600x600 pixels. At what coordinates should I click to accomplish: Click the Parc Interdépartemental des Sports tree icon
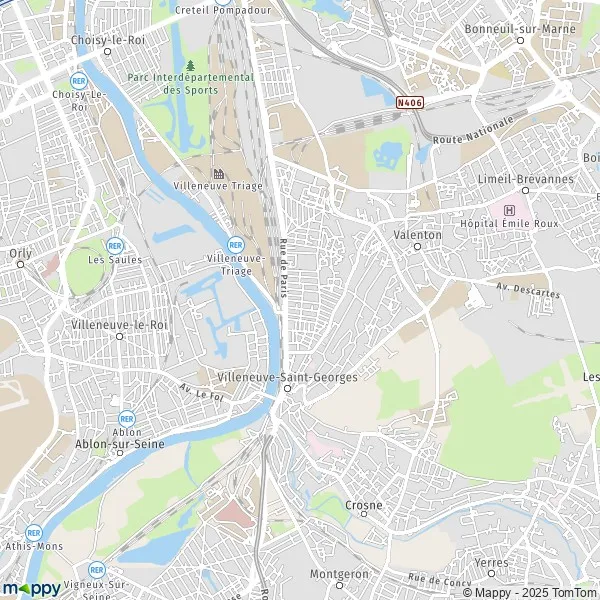pyautogui.click(x=191, y=65)
